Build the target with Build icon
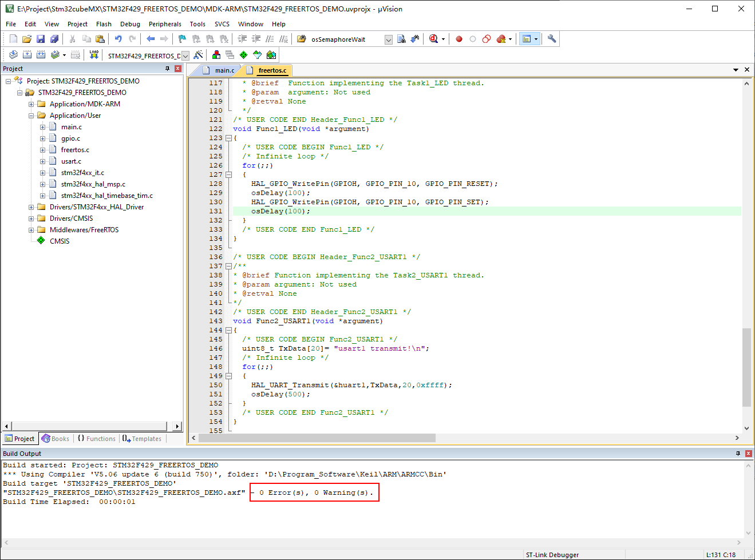Image resolution: width=755 pixels, height=560 pixels. pos(27,55)
